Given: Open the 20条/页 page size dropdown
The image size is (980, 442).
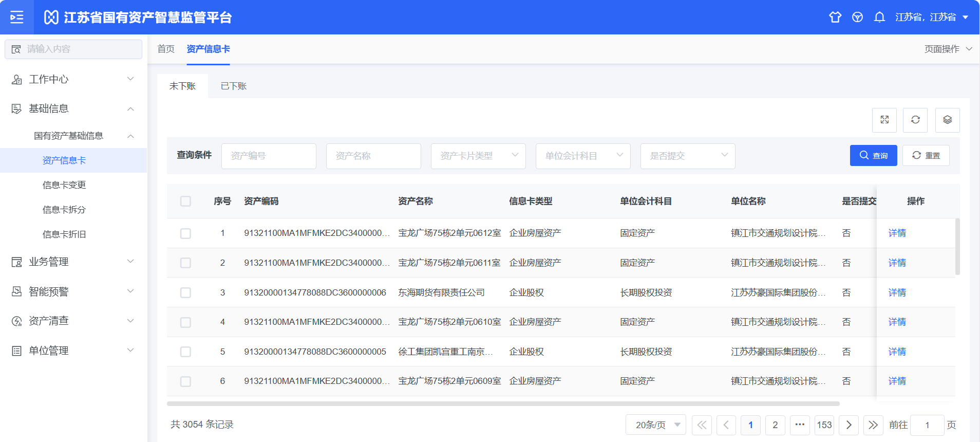Looking at the screenshot, I should click(655, 425).
